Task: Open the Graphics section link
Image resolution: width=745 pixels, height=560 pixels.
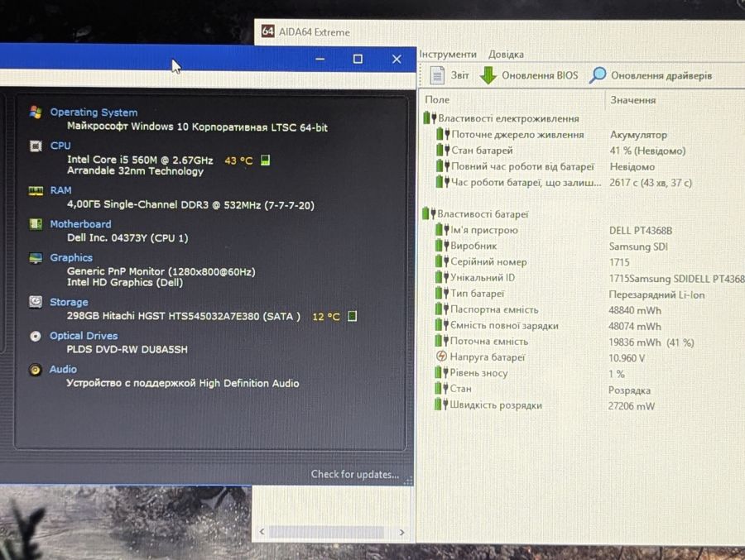Action: pyautogui.click(x=71, y=257)
